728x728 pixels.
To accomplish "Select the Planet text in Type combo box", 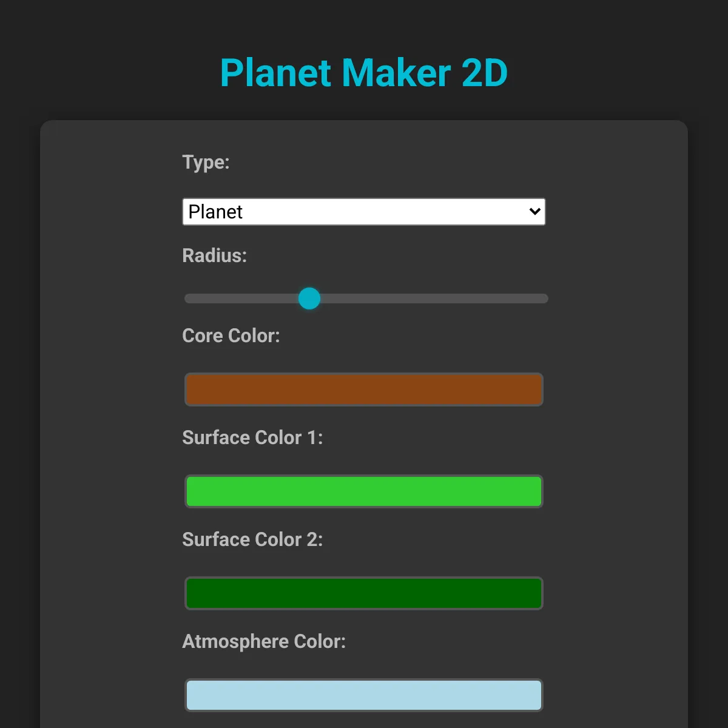I will (215, 212).
